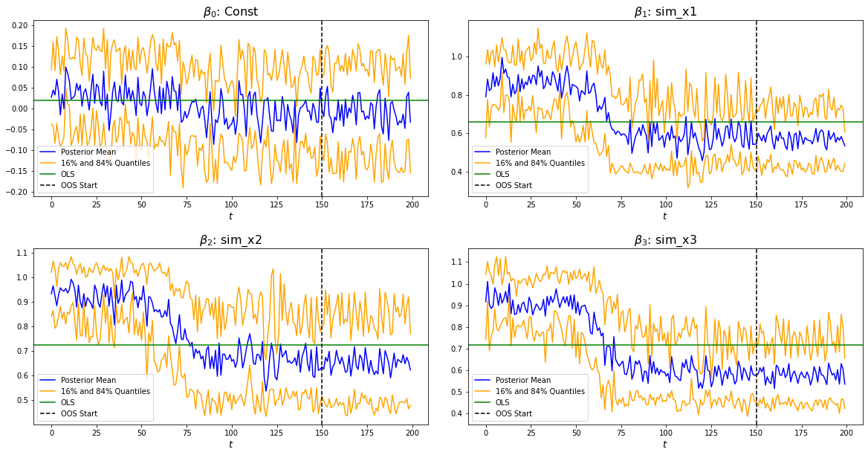
Task: Click x-axis label 't' under sim_x3 plot
Action: pos(665,445)
